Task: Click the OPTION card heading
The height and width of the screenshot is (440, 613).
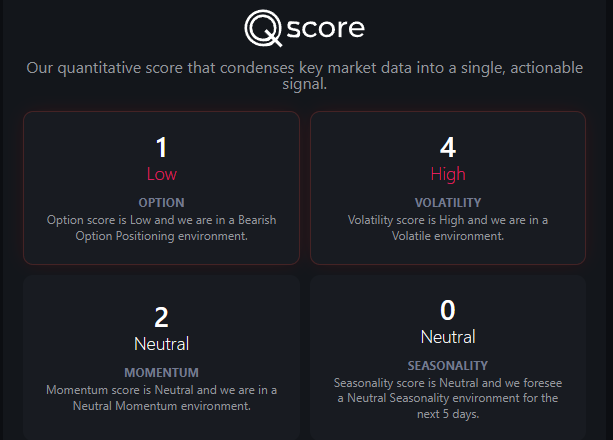Action: [x=161, y=203]
